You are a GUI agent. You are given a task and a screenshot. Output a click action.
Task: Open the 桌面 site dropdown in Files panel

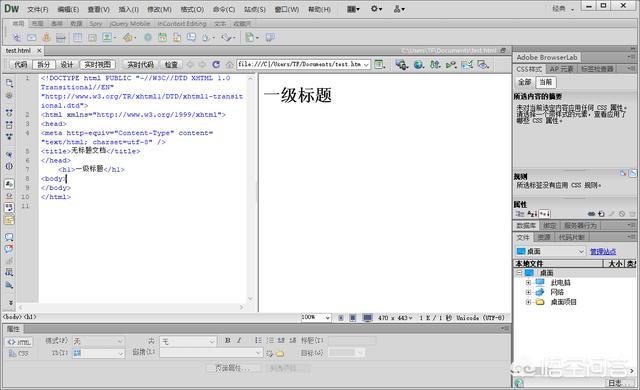(x=550, y=251)
